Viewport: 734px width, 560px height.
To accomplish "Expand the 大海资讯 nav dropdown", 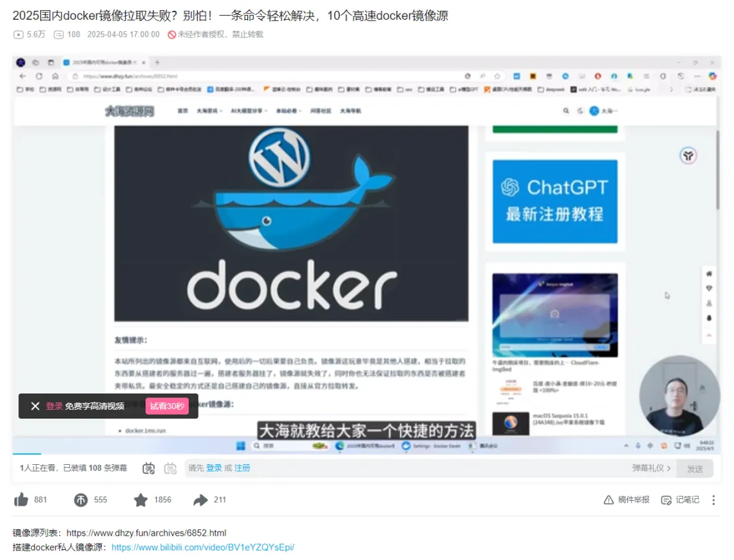I will click(209, 111).
